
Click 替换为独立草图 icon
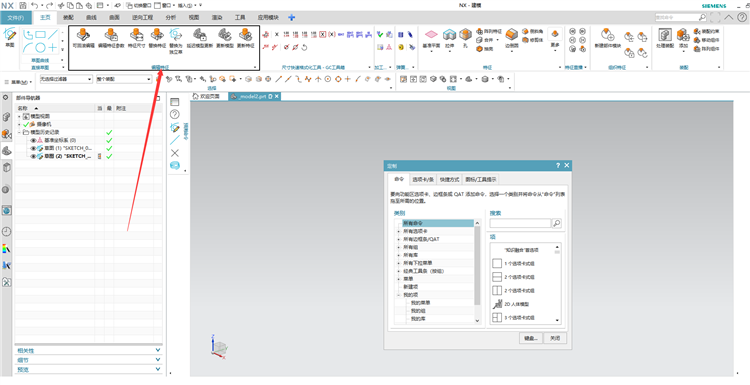(176, 34)
